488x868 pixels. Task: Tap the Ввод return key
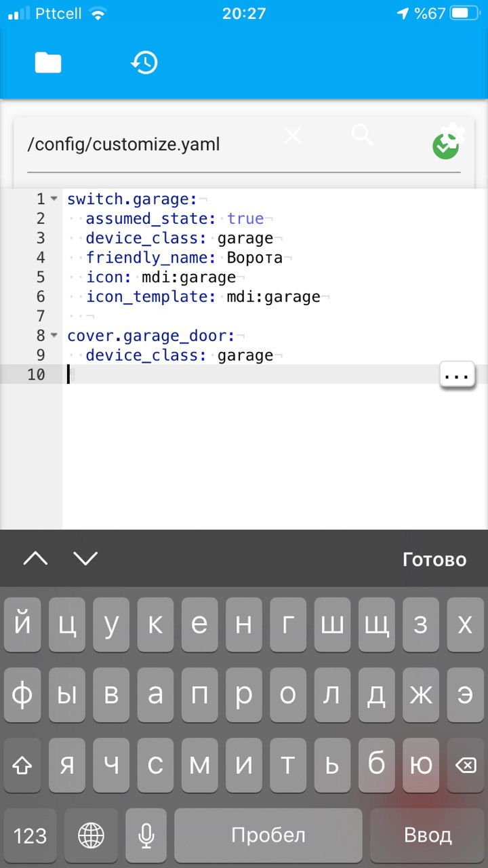point(428,835)
